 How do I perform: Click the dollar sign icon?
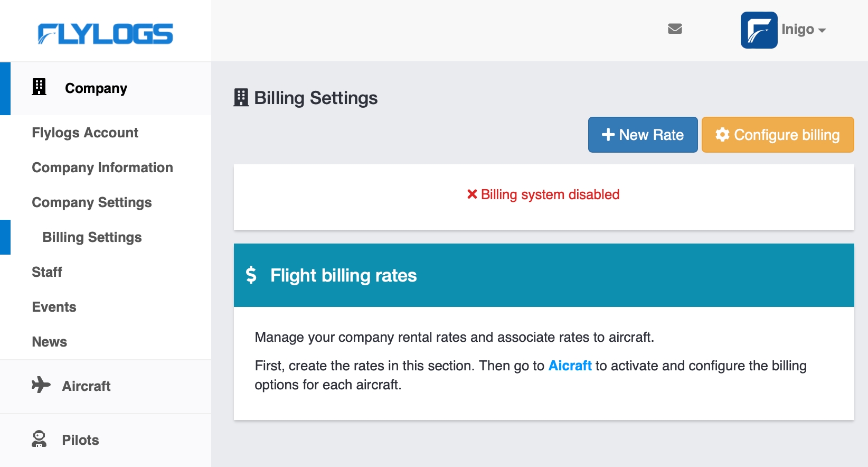(x=251, y=275)
